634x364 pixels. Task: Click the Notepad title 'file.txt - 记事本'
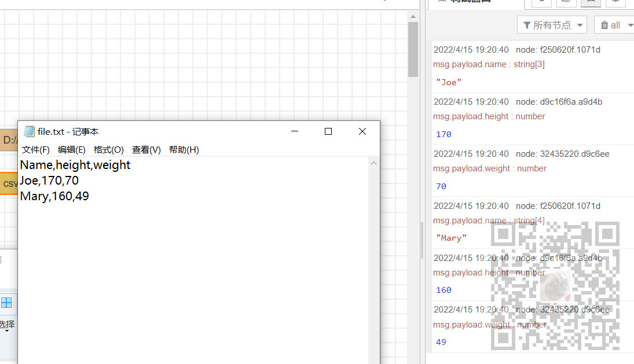pyautogui.click(x=68, y=132)
